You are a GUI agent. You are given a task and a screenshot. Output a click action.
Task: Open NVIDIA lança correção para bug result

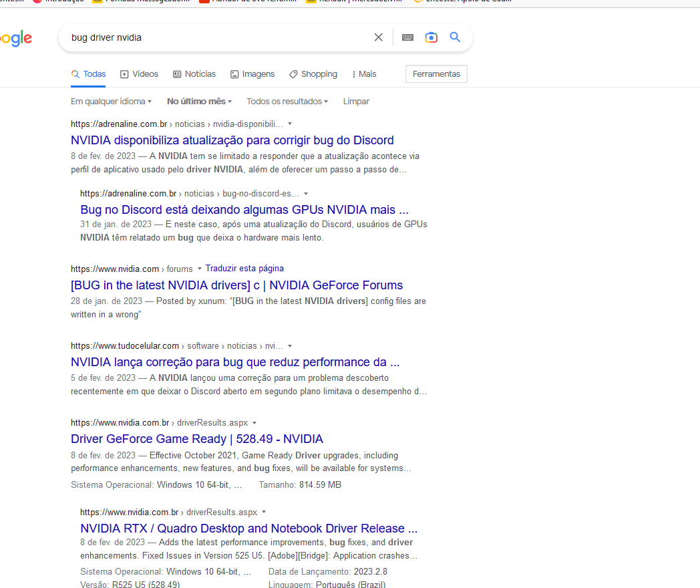(235, 361)
